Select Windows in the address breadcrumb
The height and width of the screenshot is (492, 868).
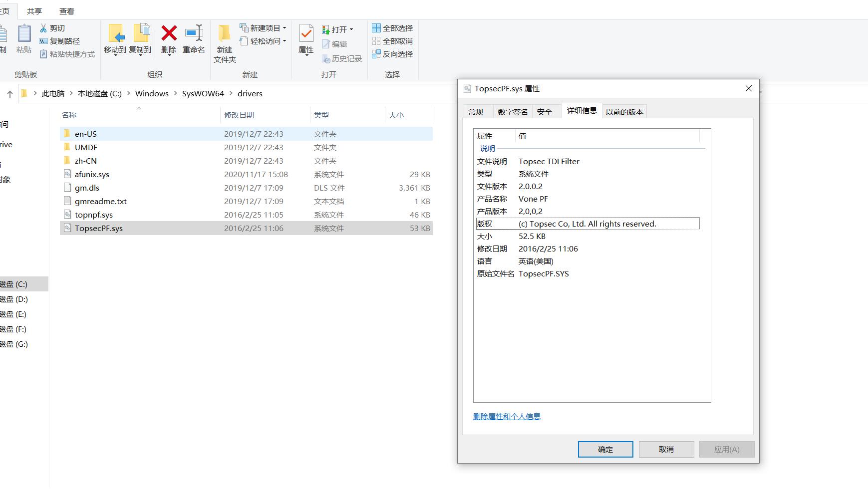click(152, 94)
